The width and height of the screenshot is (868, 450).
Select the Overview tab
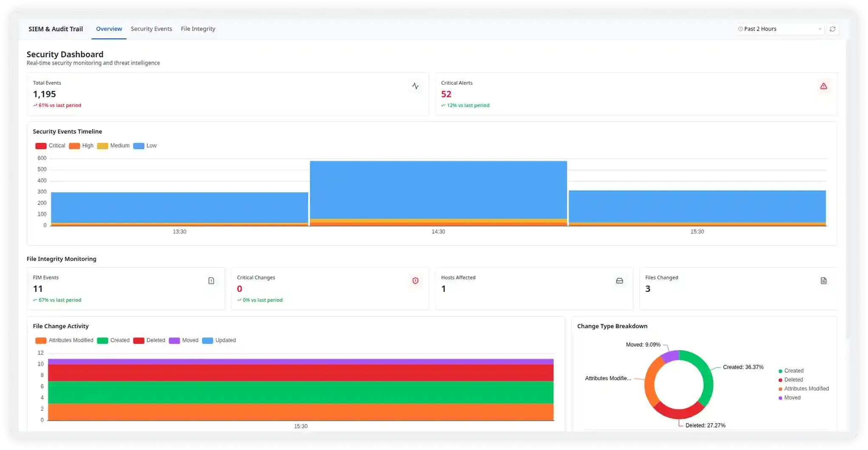pos(109,28)
